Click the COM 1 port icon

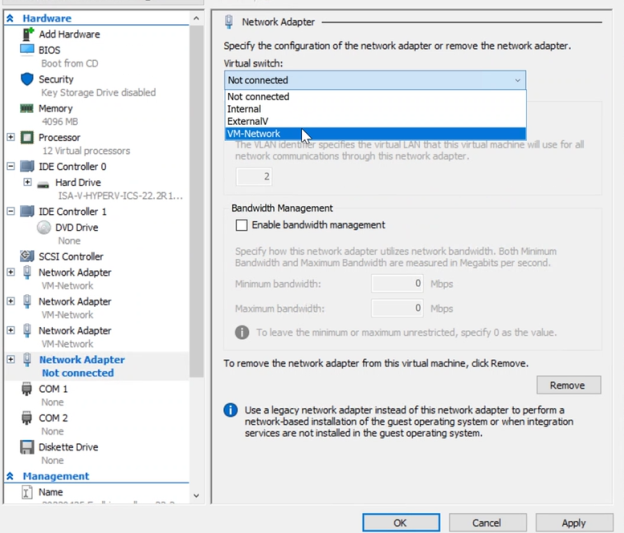[27, 389]
